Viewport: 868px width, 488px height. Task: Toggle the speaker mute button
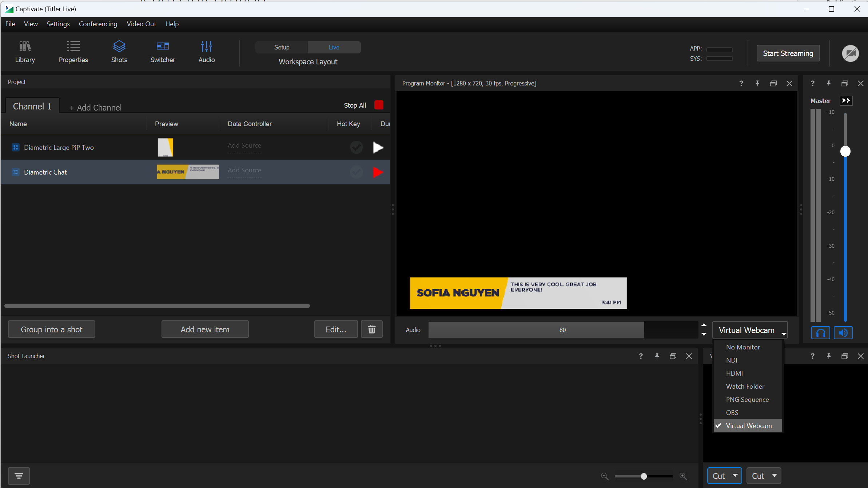[x=843, y=333]
